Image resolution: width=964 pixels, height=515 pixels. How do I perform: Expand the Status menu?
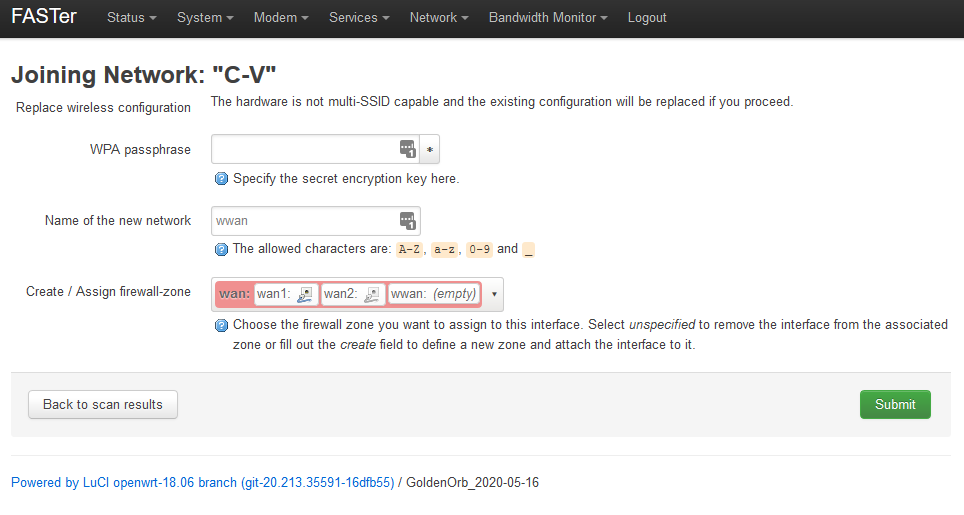pos(132,18)
